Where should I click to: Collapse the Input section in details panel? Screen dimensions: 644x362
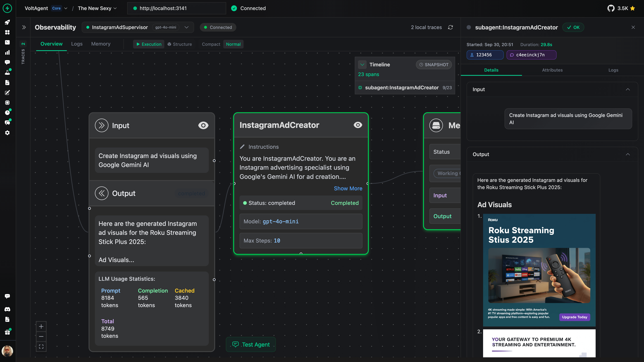coord(628,89)
